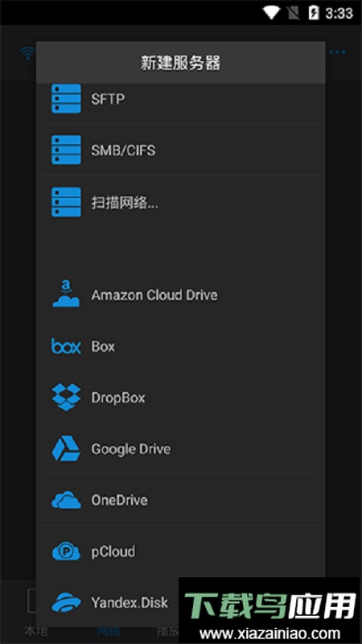The width and height of the screenshot is (362, 644).
Task: Click the Yandex.Disk icon
Action: coord(66,602)
